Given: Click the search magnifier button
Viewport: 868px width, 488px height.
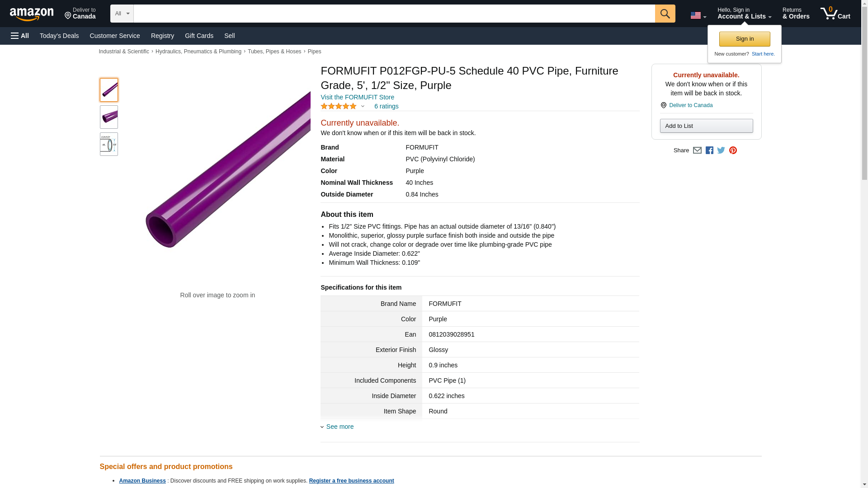Looking at the screenshot, I should pyautogui.click(x=665, y=14).
